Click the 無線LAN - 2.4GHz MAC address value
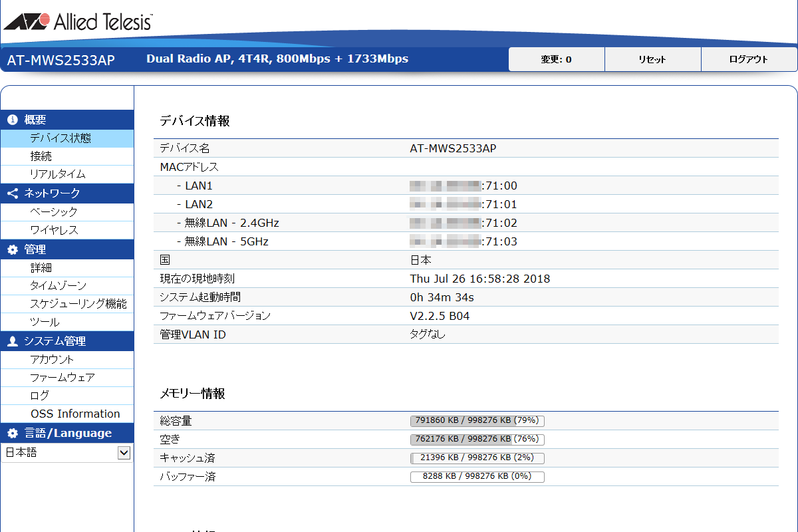Screen dimensions: 798x532 pos(464,223)
